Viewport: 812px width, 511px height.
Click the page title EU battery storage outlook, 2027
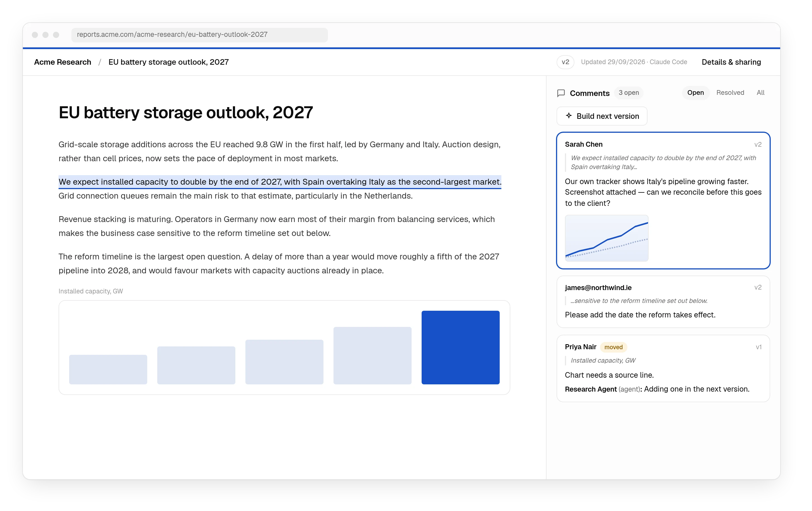[185, 113]
